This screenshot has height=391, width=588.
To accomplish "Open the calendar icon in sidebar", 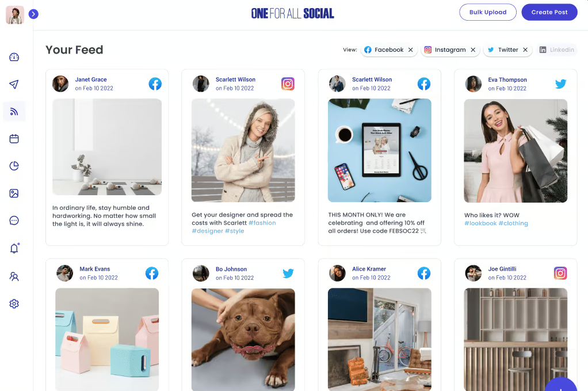I will click(14, 138).
